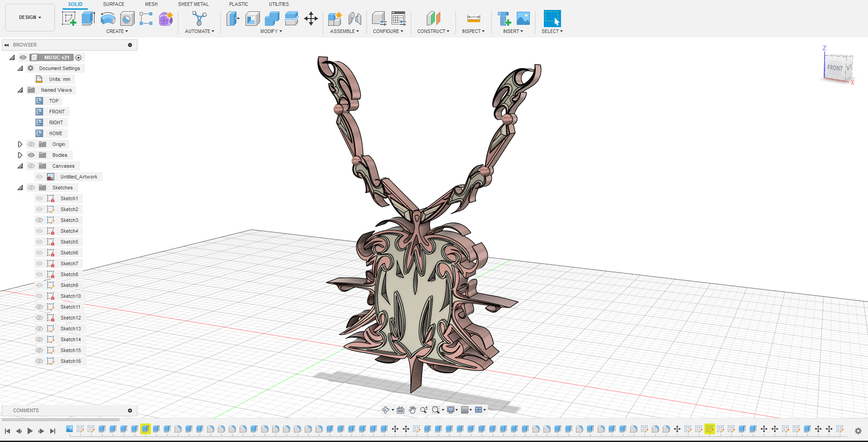Open the Look At tool

(x=401, y=410)
